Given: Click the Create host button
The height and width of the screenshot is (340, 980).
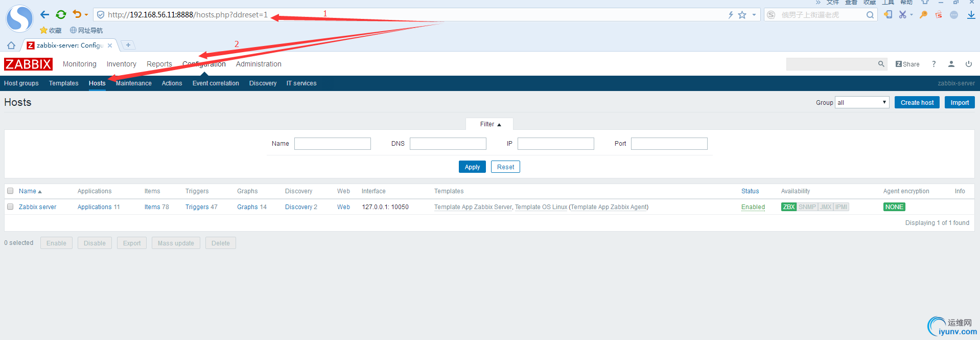Looking at the screenshot, I should [917, 102].
